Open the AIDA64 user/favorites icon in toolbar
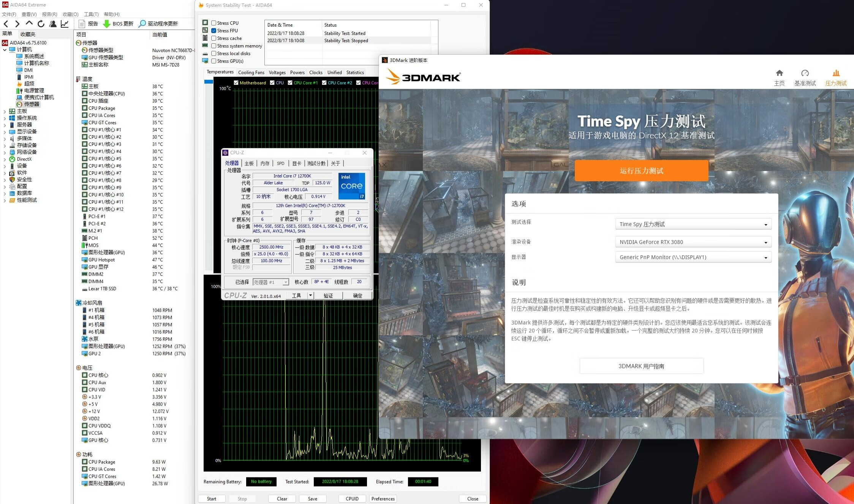This screenshot has width=854, height=504. click(x=53, y=24)
